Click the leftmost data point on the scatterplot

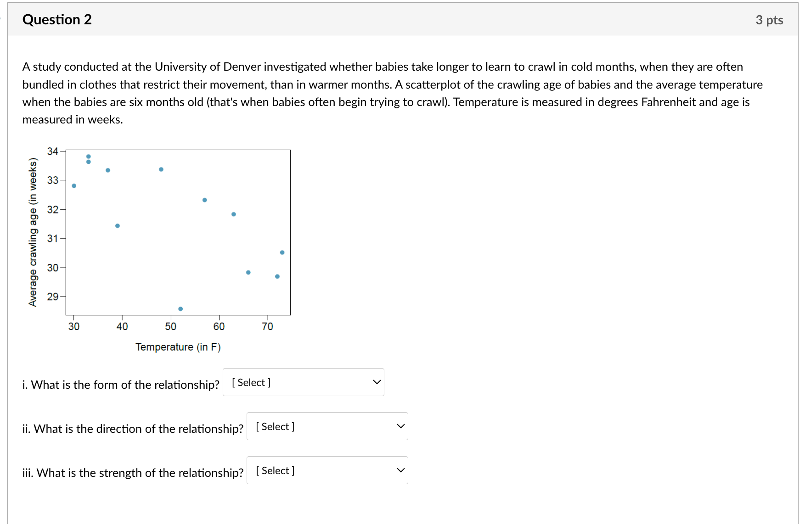coord(74,186)
